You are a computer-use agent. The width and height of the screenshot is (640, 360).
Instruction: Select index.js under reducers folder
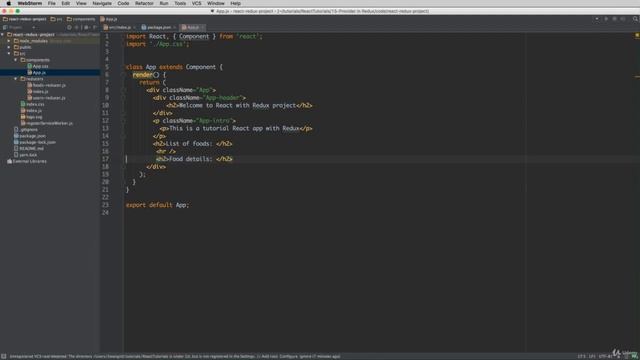38,91
